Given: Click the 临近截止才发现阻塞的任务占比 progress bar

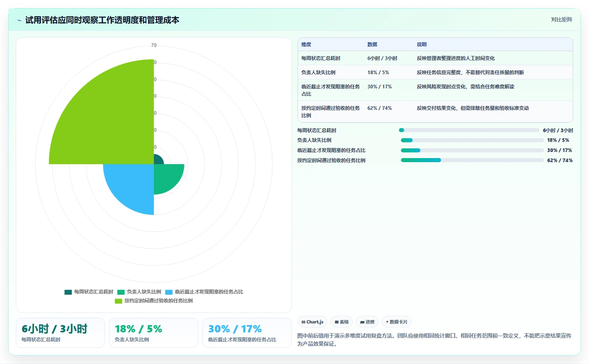Looking at the screenshot, I should point(472,150).
